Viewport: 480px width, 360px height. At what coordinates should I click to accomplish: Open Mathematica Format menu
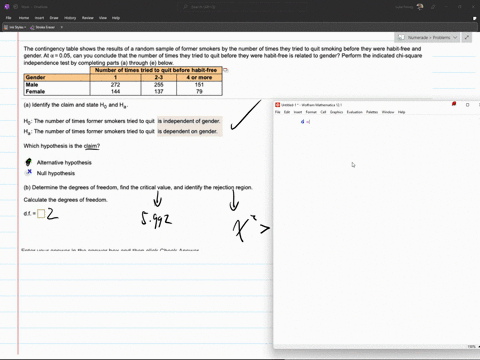[x=311, y=112]
